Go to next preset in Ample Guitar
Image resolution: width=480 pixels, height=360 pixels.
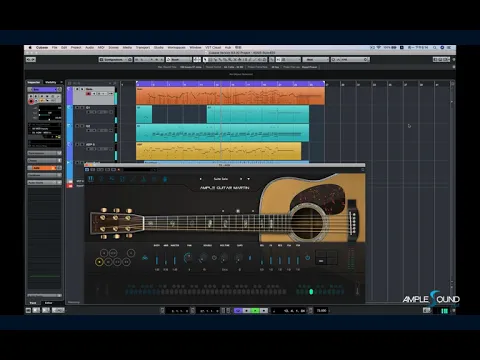[x=241, y=179]
